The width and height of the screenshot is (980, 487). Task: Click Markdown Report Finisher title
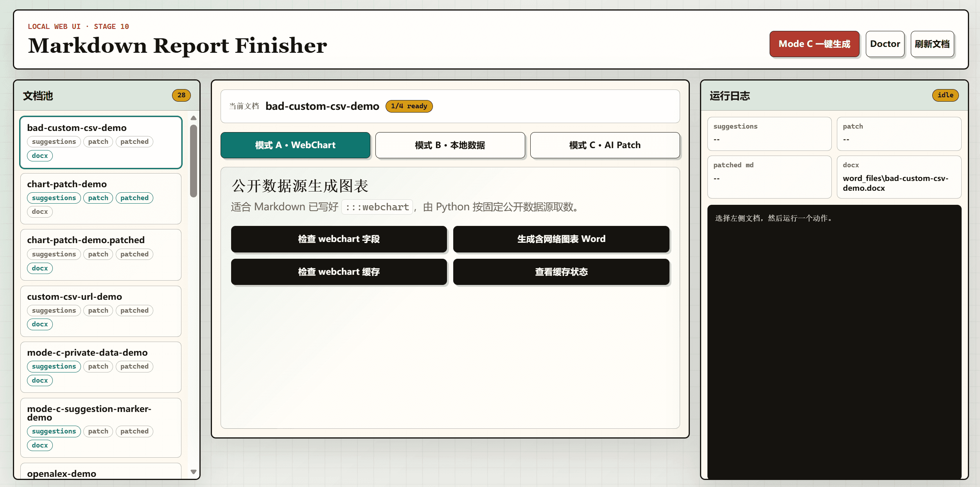(178, 46)
